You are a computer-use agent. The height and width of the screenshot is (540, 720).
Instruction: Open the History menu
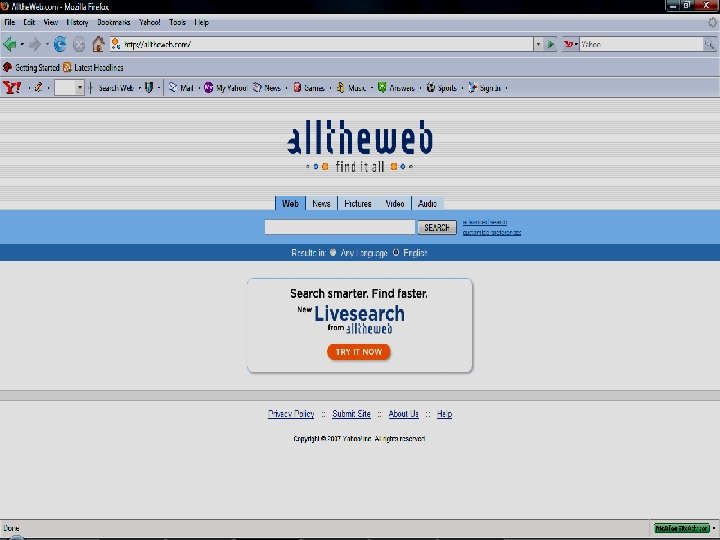(77, 22)
